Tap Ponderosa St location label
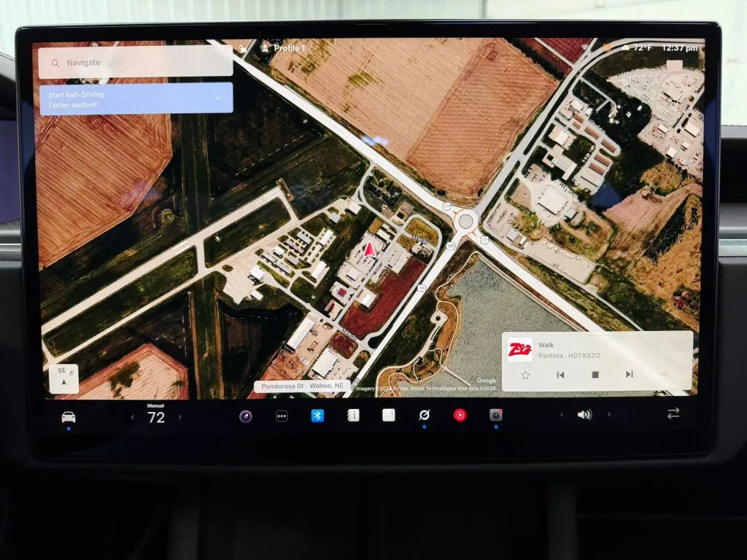The image size is (747, 560). [282, 386]
